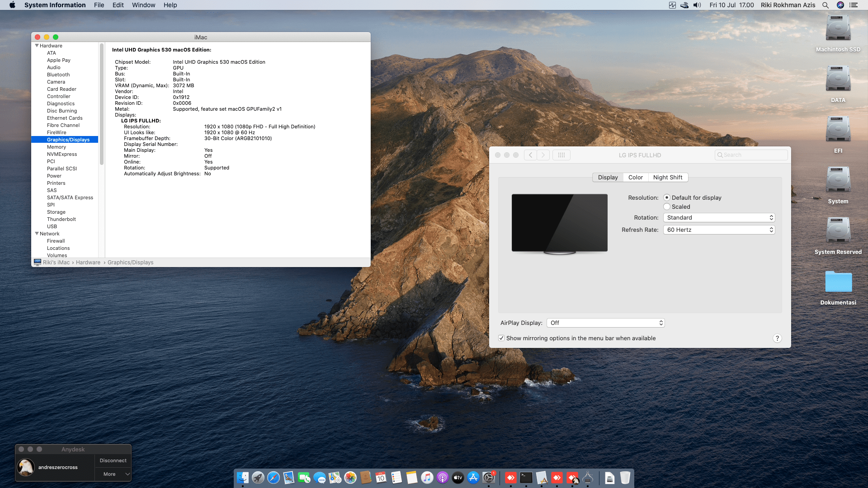Launch Terminal from the dock

click(x=526, y=478)
